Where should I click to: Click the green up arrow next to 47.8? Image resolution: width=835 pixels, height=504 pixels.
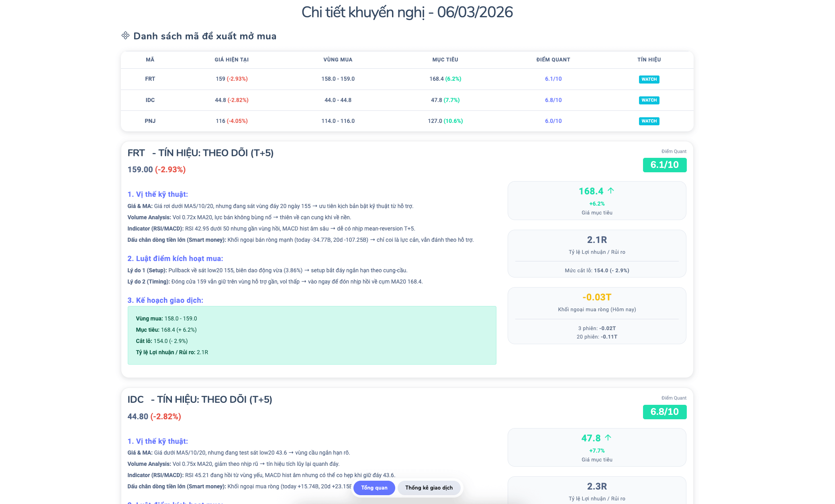coord(608,437)
